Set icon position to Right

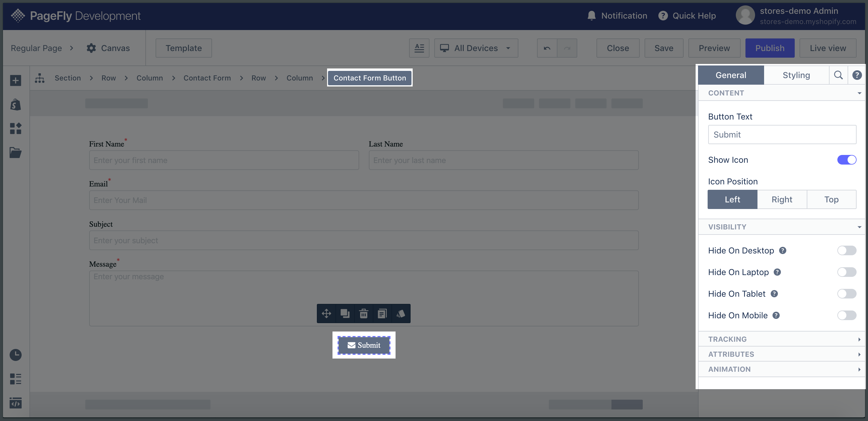[782, 199]
